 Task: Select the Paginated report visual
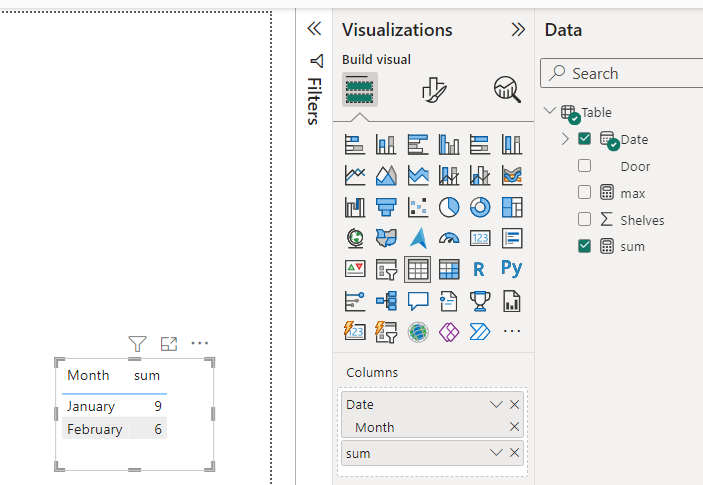tap(512, 301)
